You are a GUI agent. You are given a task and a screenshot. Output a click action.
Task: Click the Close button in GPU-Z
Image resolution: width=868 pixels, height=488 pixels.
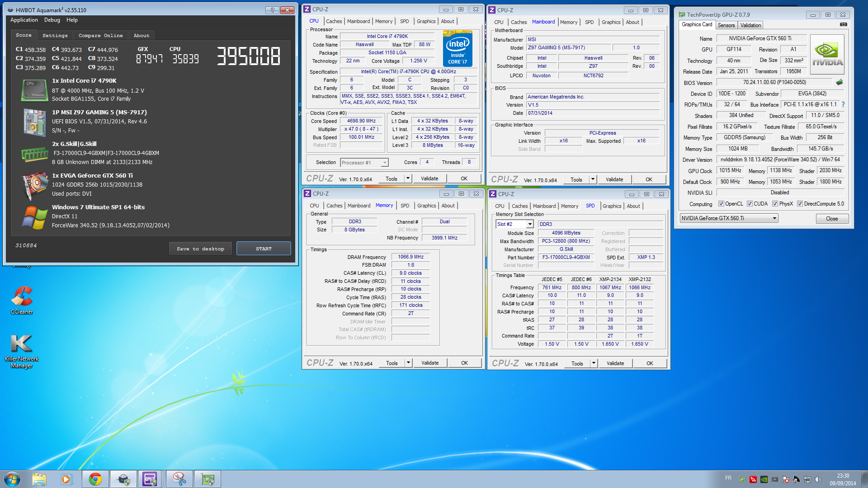point(832,219)
